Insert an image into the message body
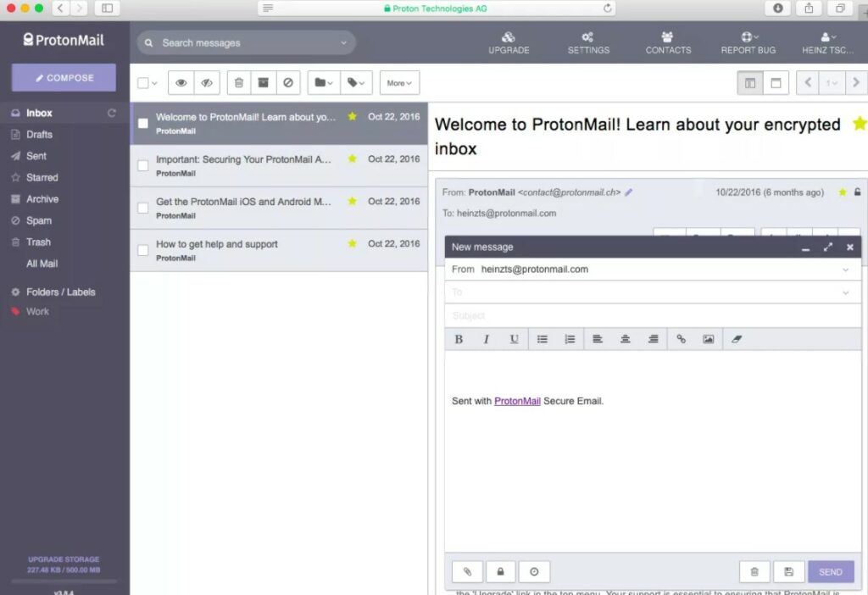Viewport: 868px width, 595px height. (709, 338)
